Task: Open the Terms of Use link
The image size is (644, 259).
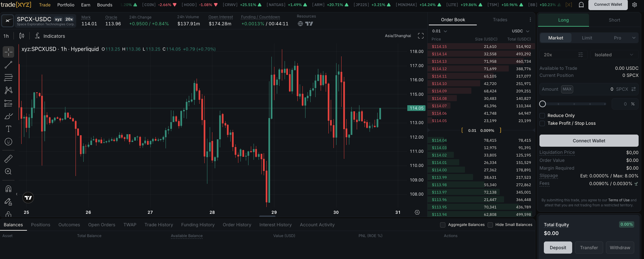Action: 619,200
